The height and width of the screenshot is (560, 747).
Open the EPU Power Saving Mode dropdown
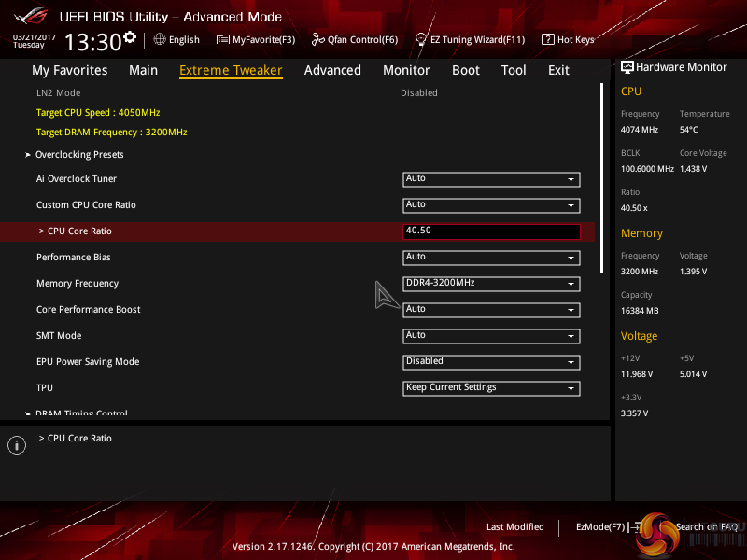pyautogui.click(x=491, y=362)
